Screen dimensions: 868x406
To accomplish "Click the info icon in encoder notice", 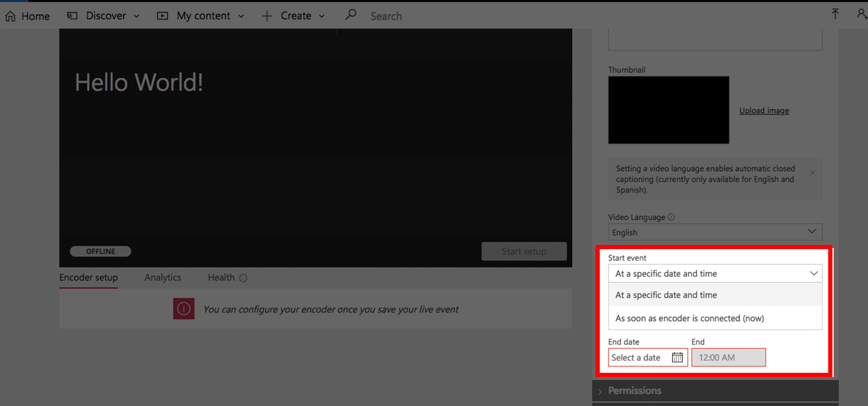I will (184, 309).
